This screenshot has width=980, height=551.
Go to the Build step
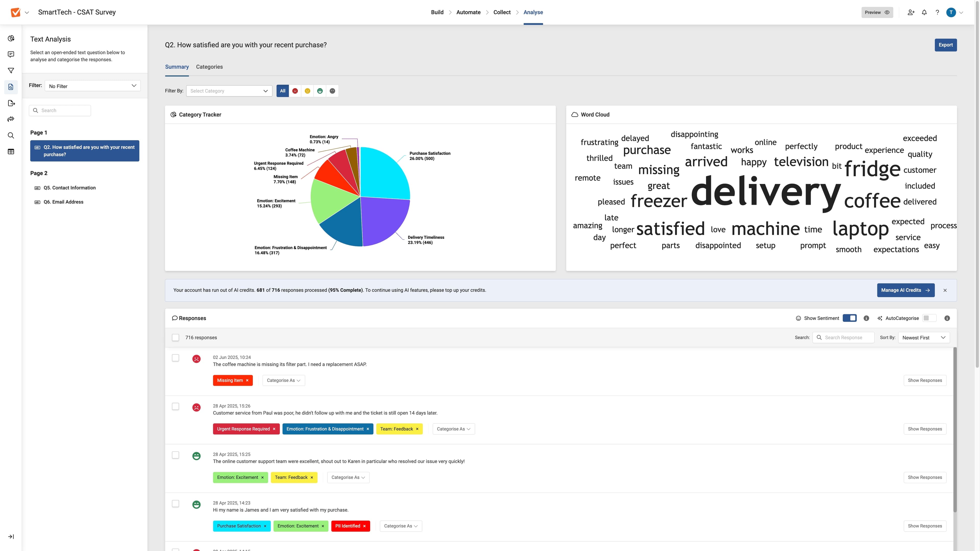click(437, 12)
